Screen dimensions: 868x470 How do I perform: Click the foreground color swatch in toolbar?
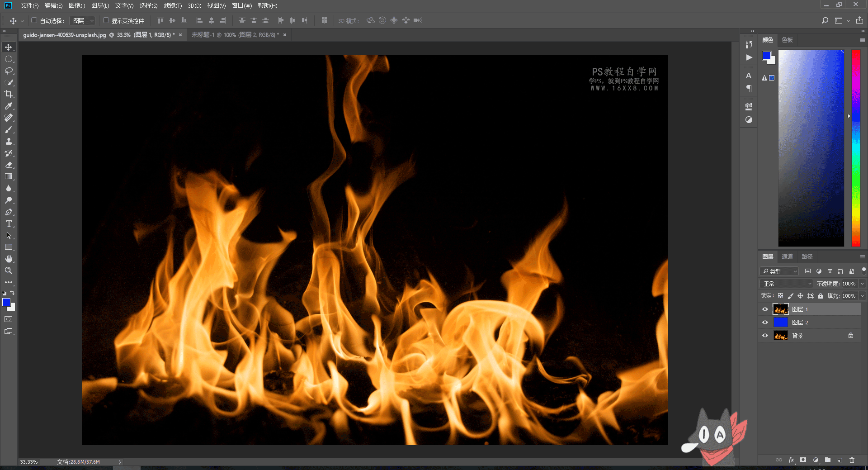click(x=6, y=302)
